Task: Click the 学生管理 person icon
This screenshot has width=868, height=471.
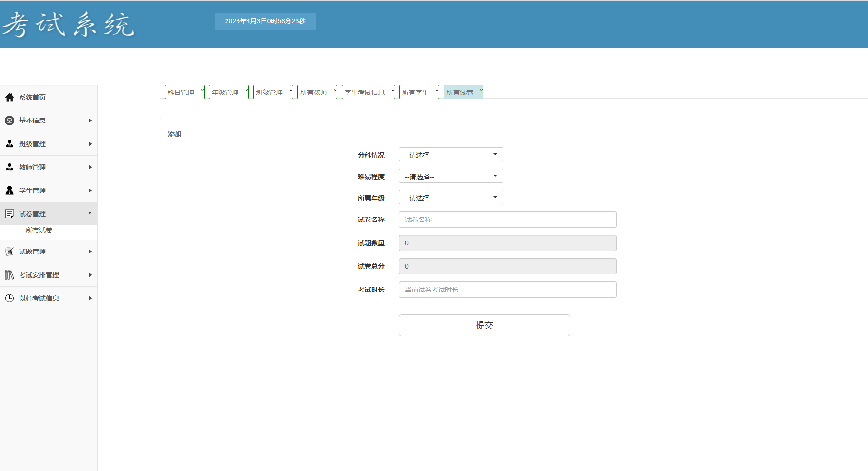Action: [10, 190]
